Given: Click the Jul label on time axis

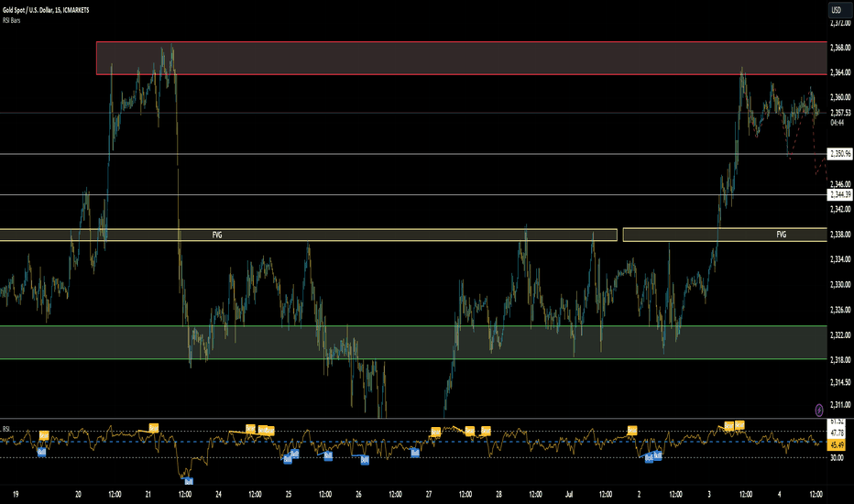Looking at the screenshot, I should pos(569,494).
